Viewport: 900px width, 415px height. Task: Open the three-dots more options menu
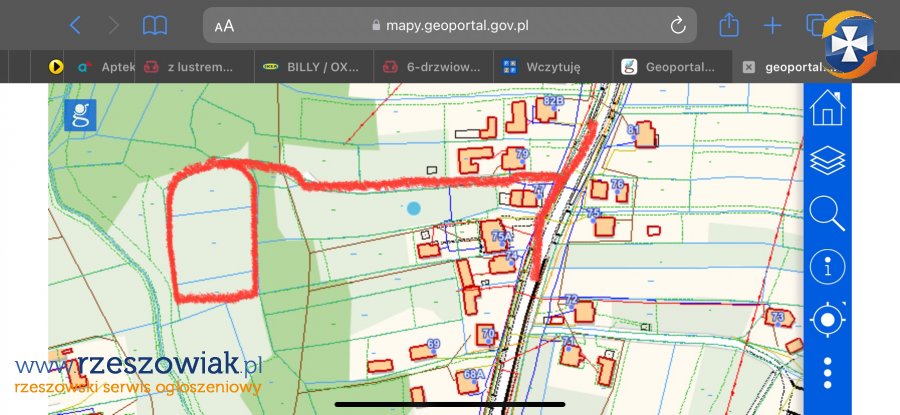828,372
